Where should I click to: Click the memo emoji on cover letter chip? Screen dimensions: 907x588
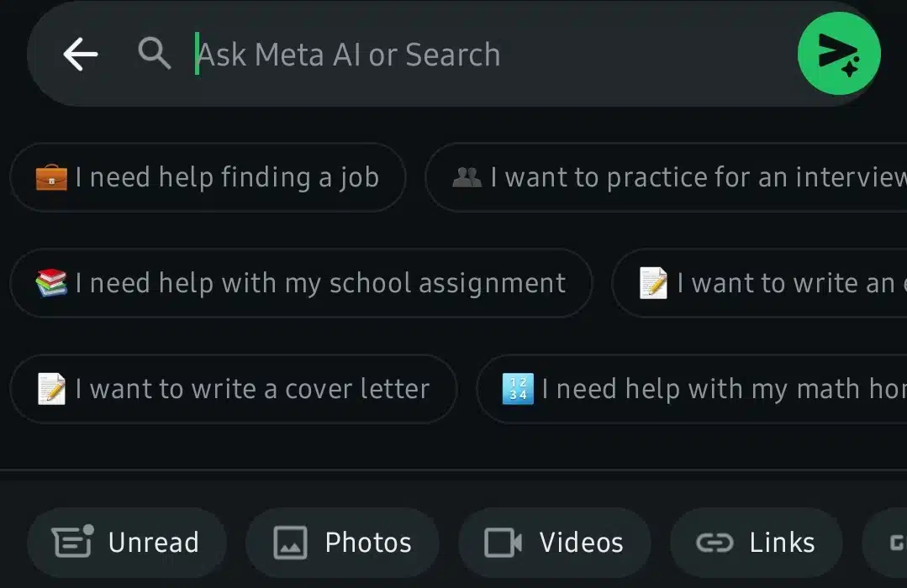point(51,389)
